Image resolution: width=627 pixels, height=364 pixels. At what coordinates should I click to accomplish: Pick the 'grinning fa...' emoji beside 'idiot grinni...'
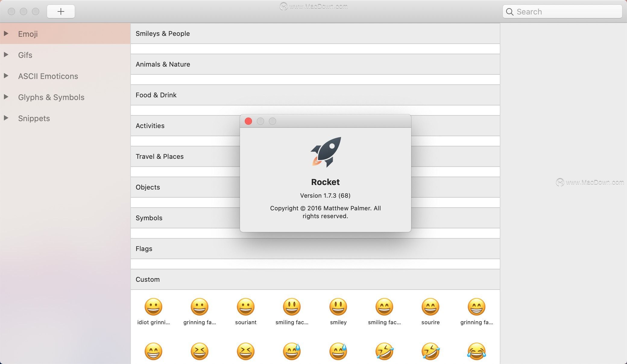coord(200,307)
